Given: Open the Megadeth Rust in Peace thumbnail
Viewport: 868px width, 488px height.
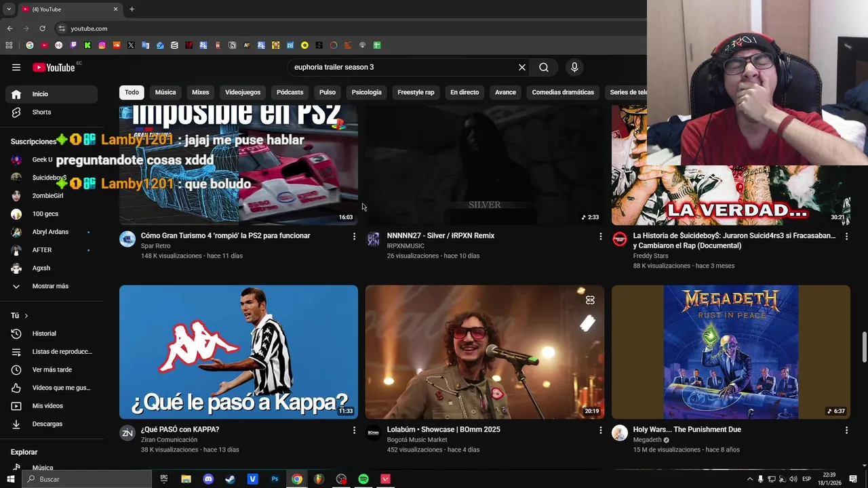Looking at the screenshot, I should (731, 352).
